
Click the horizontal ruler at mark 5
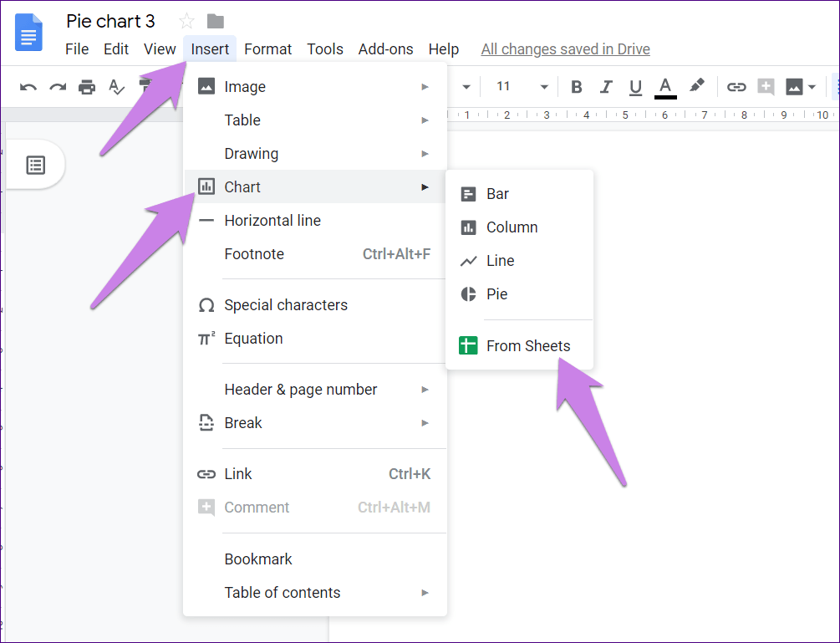pos(624,115)
